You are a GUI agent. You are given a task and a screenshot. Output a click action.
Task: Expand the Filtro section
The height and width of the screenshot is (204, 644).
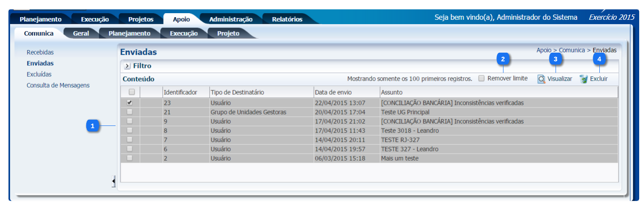point(127,66)
